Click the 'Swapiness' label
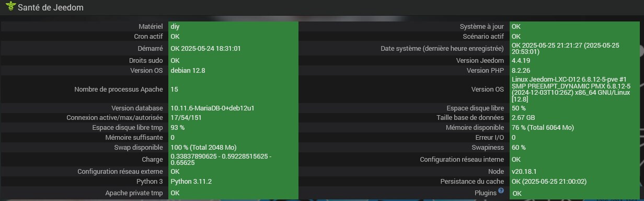The height and width of the screenshot is (201, 644). (x=488, y=148)
